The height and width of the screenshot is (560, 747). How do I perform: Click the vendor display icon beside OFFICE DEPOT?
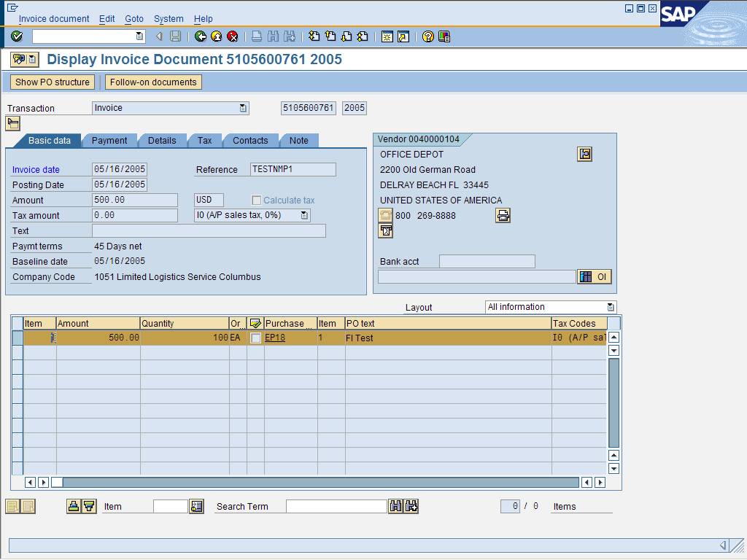pyautogui.click(x=584, y=155)
